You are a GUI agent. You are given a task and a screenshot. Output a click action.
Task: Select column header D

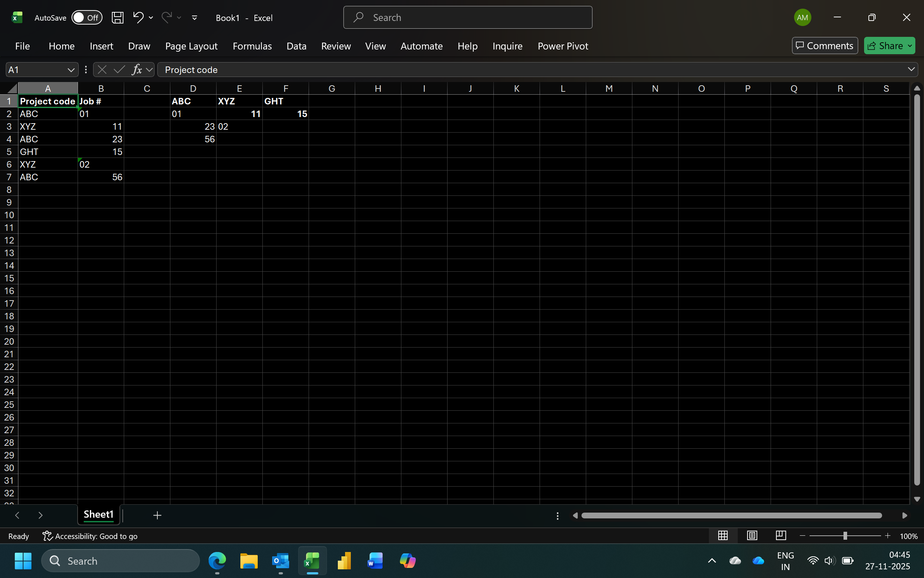point(193,88)
